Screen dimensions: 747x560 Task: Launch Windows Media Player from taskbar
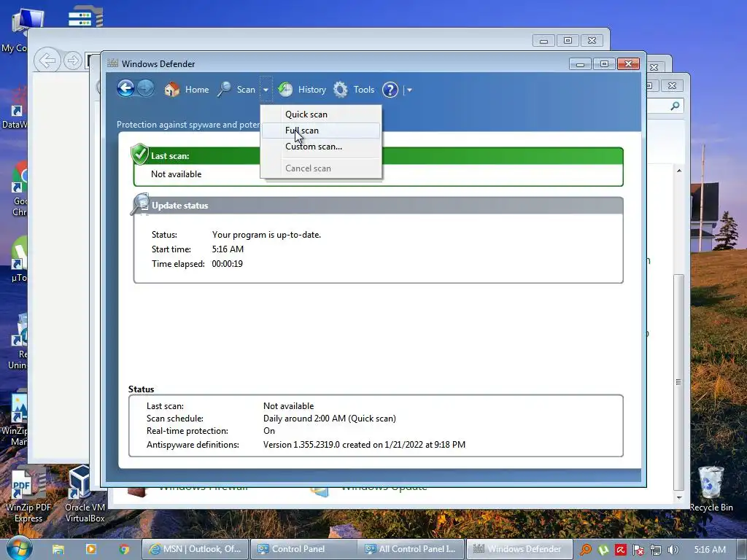(x=91, y=549)
